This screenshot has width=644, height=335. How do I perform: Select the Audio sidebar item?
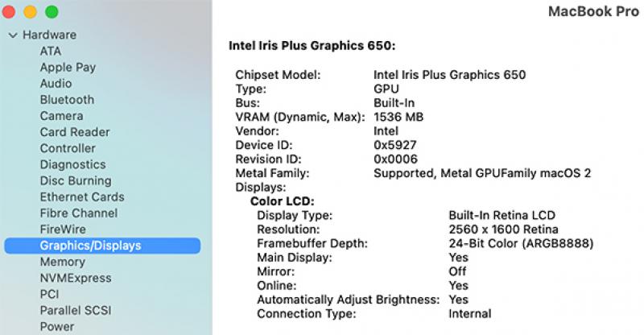pyautogui.click(x=56, y=84)
